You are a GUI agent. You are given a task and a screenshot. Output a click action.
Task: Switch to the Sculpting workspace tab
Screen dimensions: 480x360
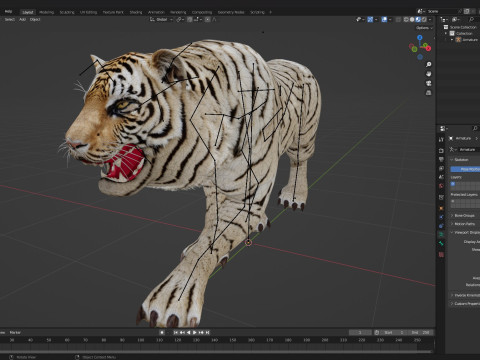pyautogui.click(x=67, y=12)
